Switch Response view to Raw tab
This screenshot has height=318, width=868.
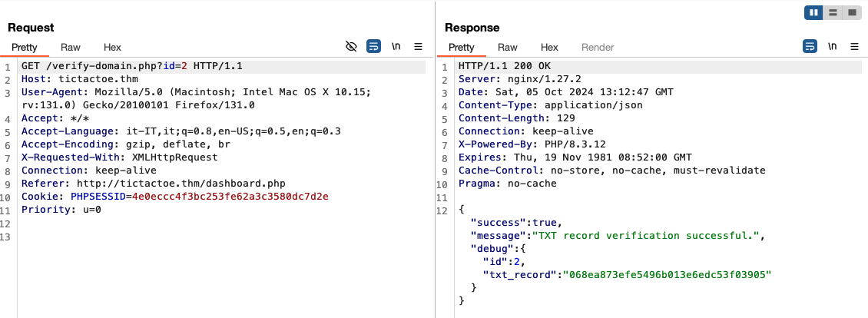pos(508,47)
